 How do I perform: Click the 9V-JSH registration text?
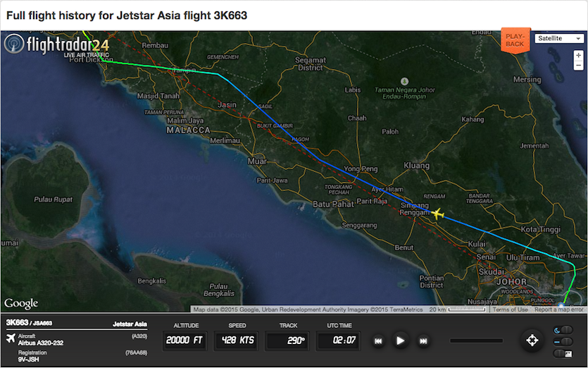(x=28, y=360)
